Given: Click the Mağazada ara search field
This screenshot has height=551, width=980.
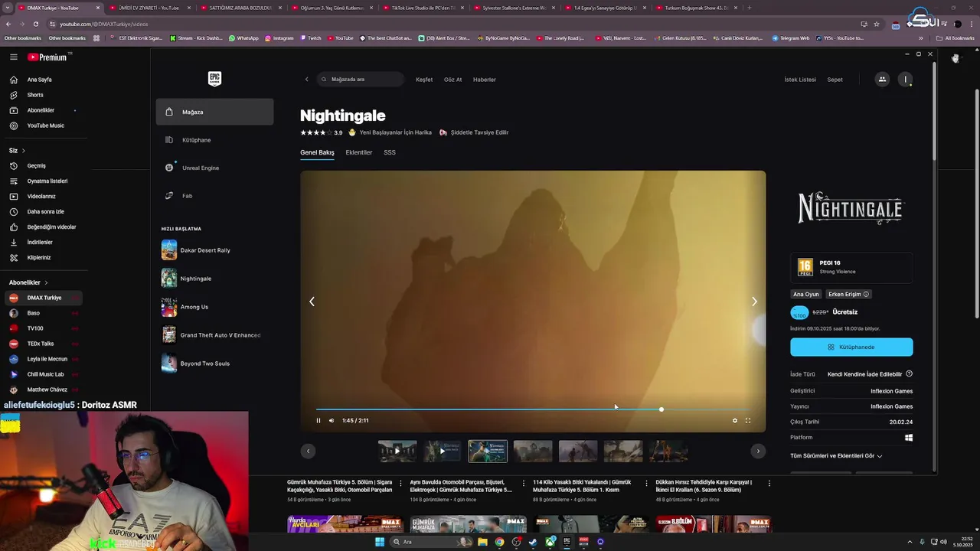Looking at the screenshot, I should 361,80.
